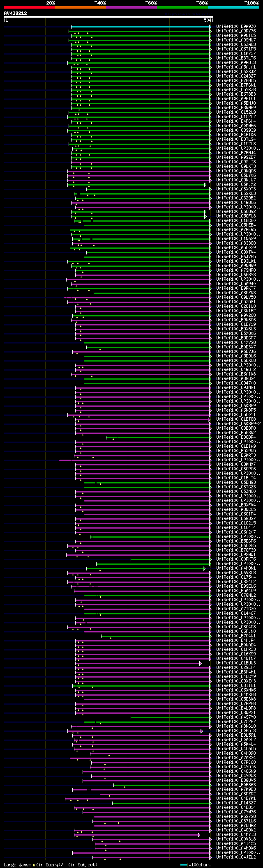This screenshot has width=263, height=868.
Task: Select the UniRef100_C5YK78 label
Action: (236, 90)
